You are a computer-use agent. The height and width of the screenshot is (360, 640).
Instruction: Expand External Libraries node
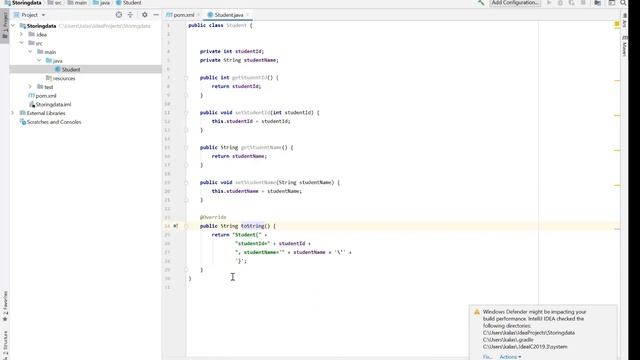pyautogui.click(x=13, y=113)
